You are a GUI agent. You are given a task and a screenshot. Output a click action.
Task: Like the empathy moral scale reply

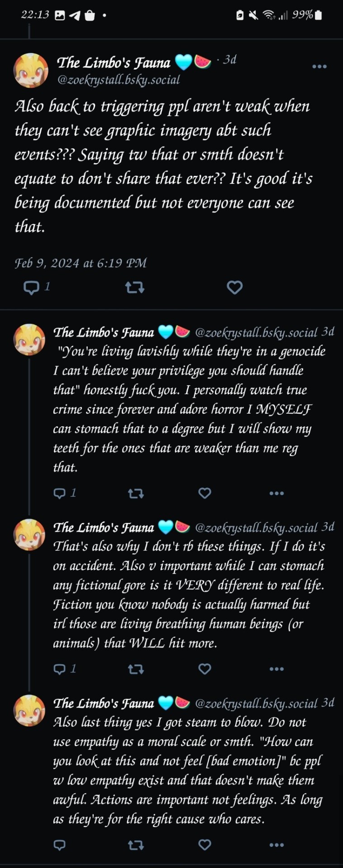(x=205, y=844)
